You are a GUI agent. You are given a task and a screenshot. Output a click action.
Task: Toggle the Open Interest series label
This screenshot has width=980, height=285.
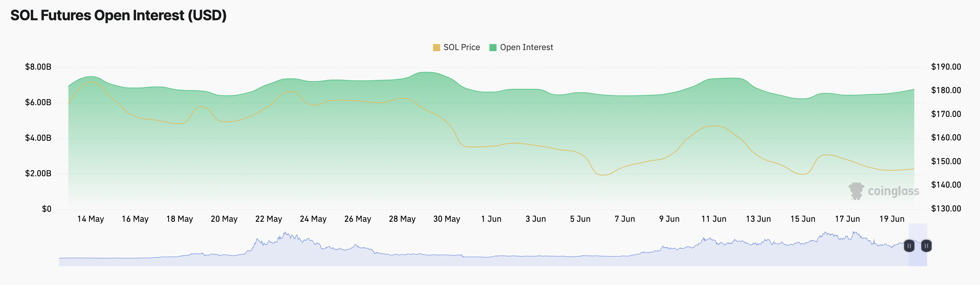526,48
